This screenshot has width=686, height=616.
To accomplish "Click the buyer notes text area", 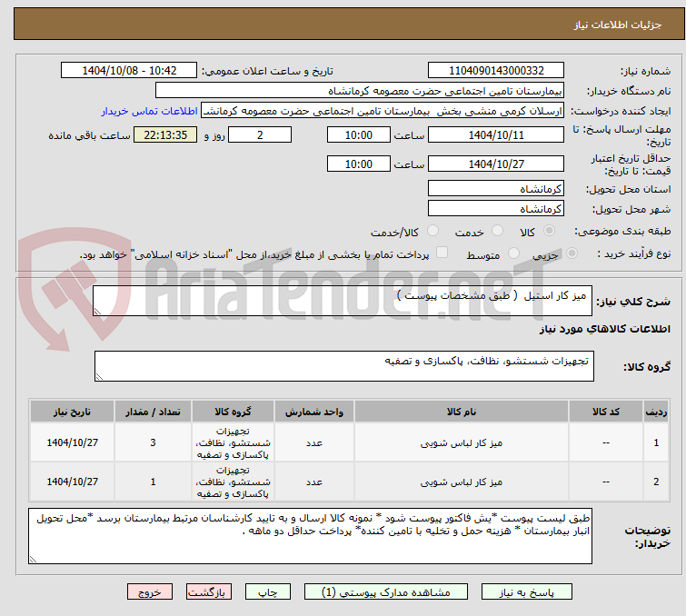I will (x=310, y=536).
